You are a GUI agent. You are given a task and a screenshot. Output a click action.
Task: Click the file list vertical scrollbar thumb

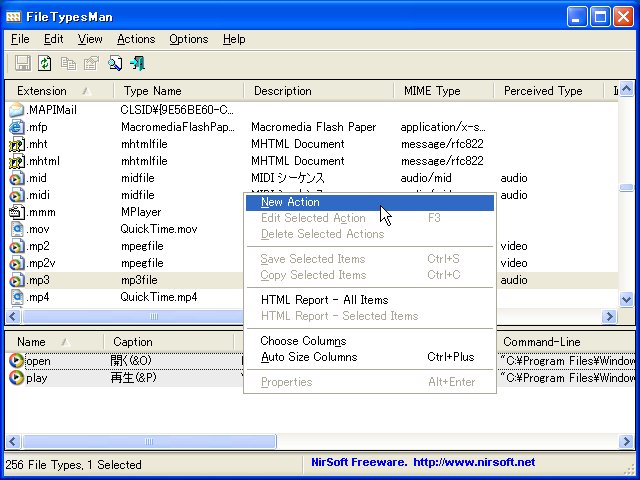[x=626, y=187]
